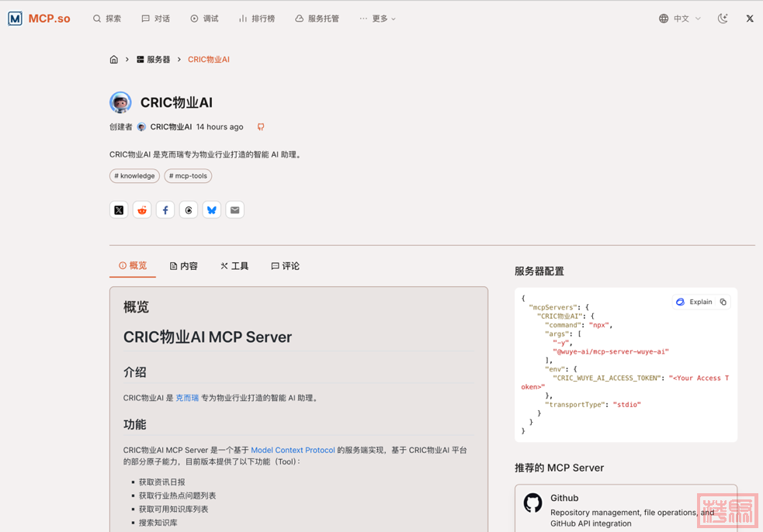
Task: Click the @wuye-ai/mcp-server-wuye-ai package string
Action: coord(611,351)
